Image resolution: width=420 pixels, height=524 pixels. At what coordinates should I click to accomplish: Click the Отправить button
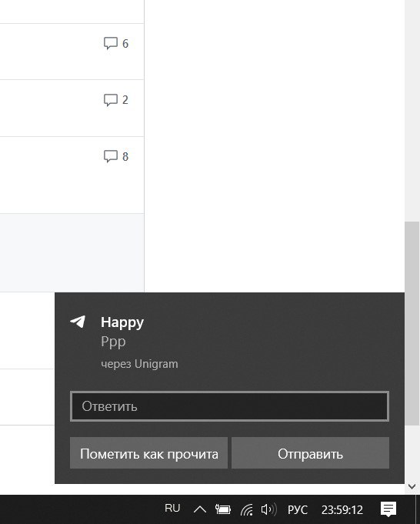click(311, 452)
